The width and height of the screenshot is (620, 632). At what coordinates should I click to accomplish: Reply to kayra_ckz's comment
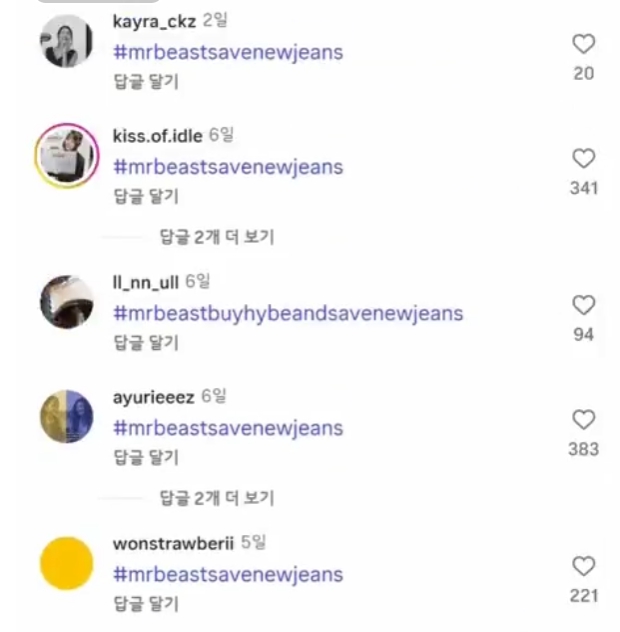pyautogui.click(x=145, y=82)
